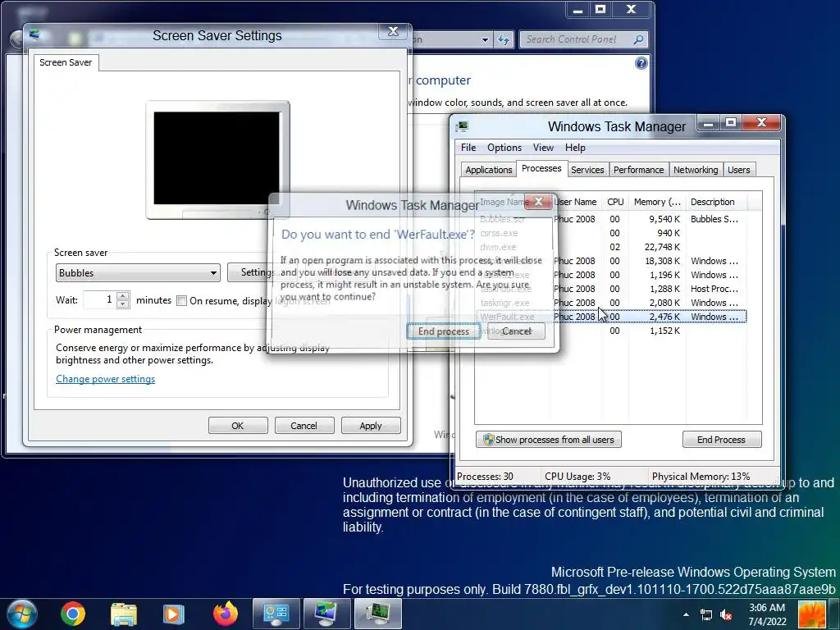Switch to Control Panel taskbar button
The width and height of the screenshot is (840, 630).
[276, 614]
